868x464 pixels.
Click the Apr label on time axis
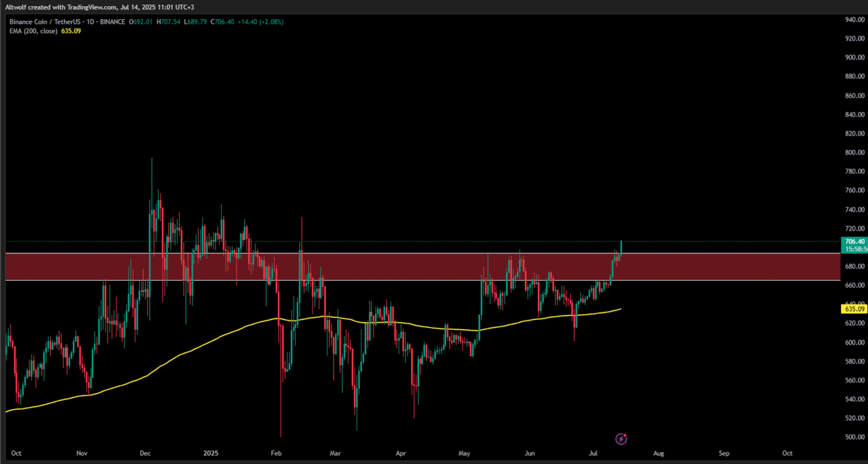coord(400,452)
